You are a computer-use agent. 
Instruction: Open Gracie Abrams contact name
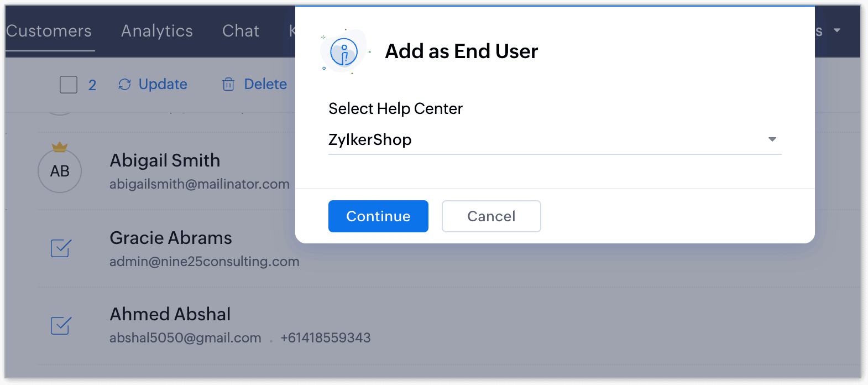[171, 238]
